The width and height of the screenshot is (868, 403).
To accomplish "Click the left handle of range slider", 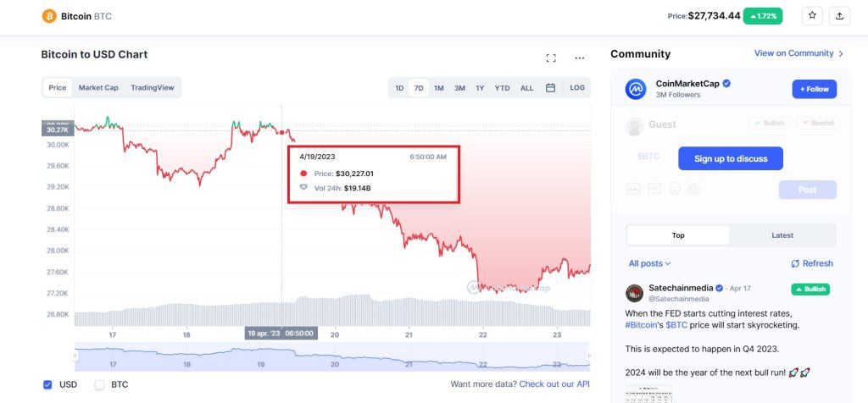I will tap(75, 356).
